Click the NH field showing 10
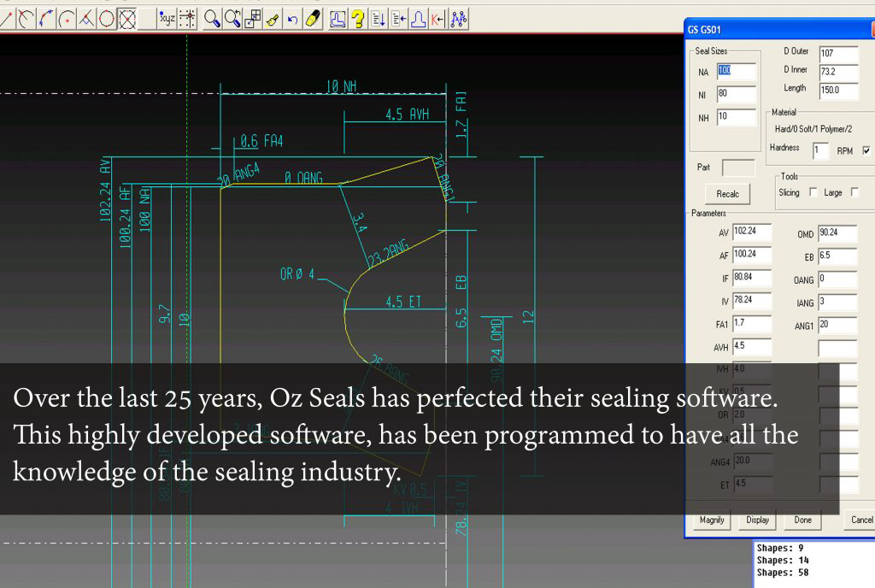This screenshot has width=875, height=588. 736,117
